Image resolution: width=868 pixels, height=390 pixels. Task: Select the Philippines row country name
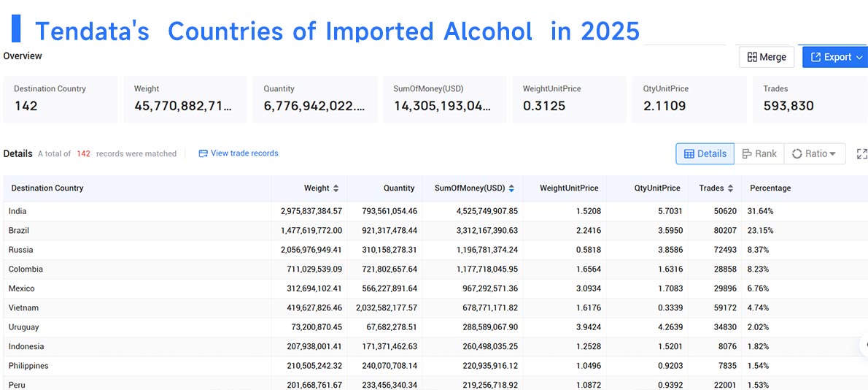[28, 366]
